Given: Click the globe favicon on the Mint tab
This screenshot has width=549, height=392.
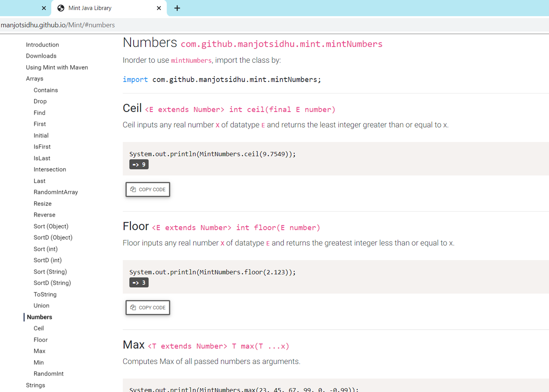Looking at the screenshot, I should (x=61, y=8).
